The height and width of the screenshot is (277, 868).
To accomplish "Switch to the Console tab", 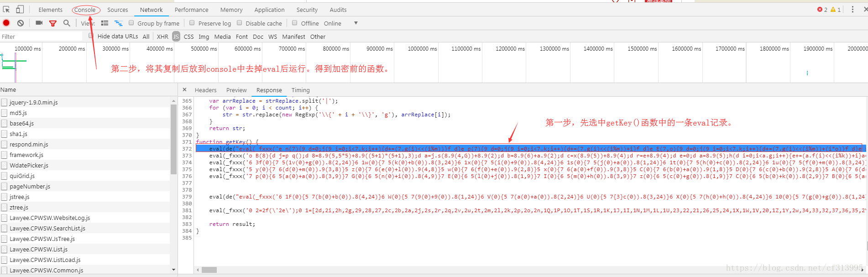I will tap(85, 10).
